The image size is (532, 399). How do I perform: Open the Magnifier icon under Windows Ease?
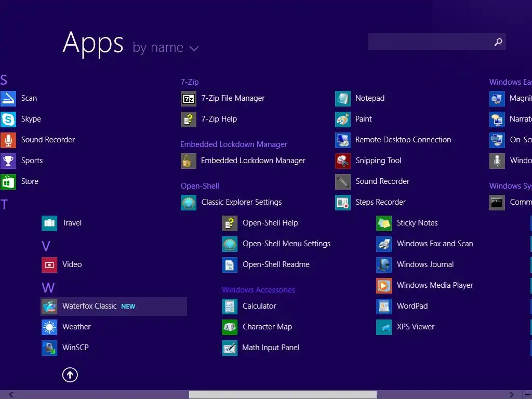point(497,98)
